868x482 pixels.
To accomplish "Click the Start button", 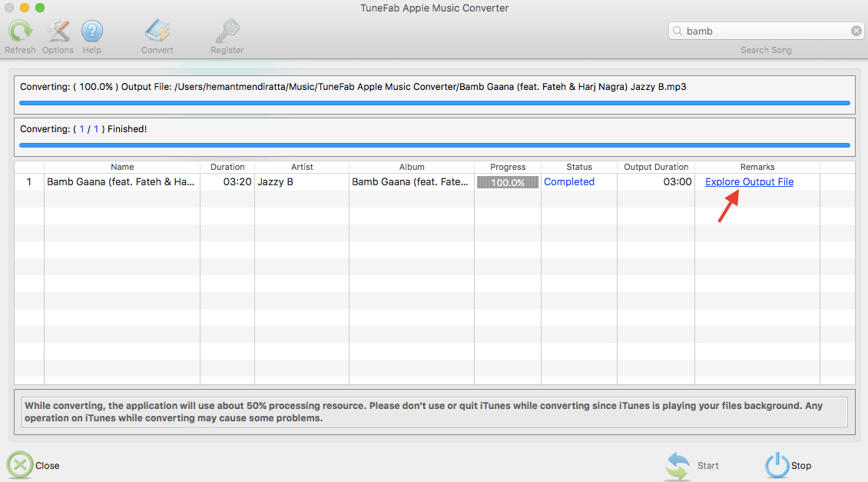I will (692, 466).
